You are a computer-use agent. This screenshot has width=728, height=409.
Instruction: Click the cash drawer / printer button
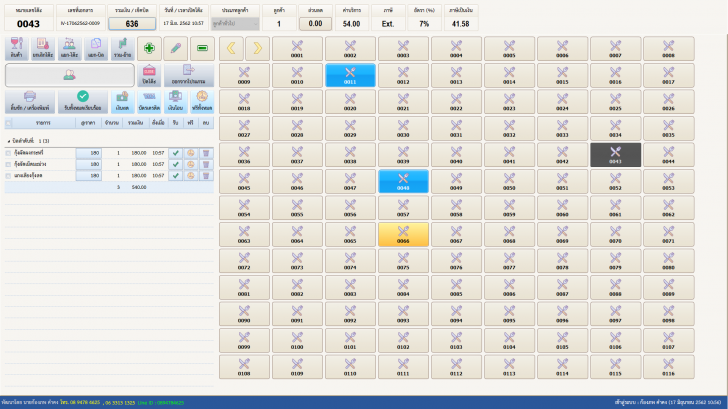click(x=30, y=101)
